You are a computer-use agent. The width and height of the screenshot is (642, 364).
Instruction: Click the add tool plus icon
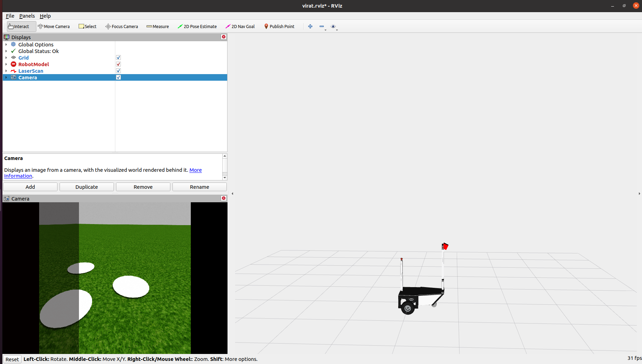pos(310,26)
